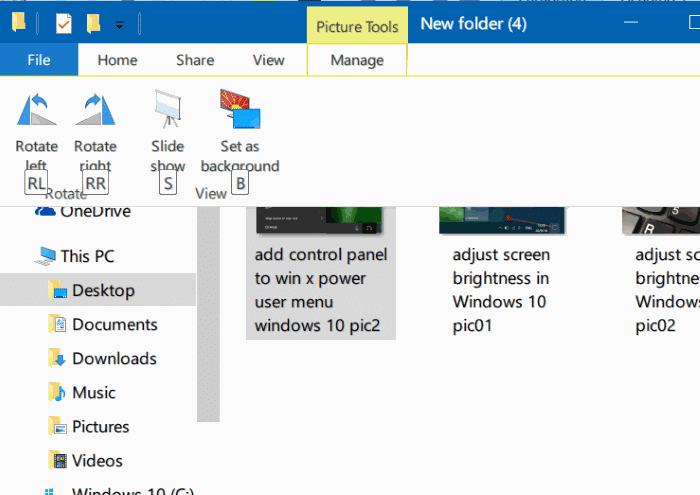Switch to the Home ribbon tab
Image resolution: width=700 pixels, height=495 pixels.
[x=117, y=60]
